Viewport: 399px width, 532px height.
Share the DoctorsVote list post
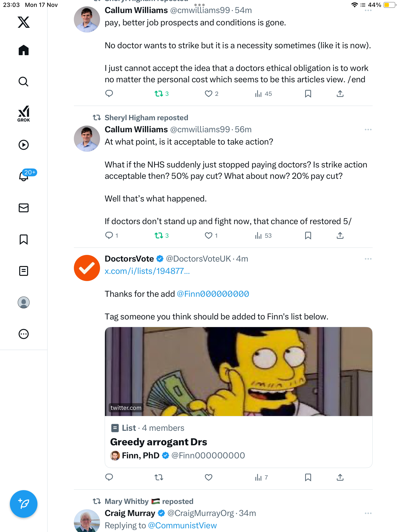point(340,477)
